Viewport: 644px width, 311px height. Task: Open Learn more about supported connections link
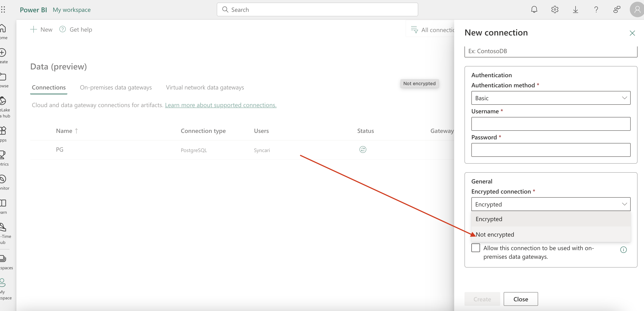point(221,105)
